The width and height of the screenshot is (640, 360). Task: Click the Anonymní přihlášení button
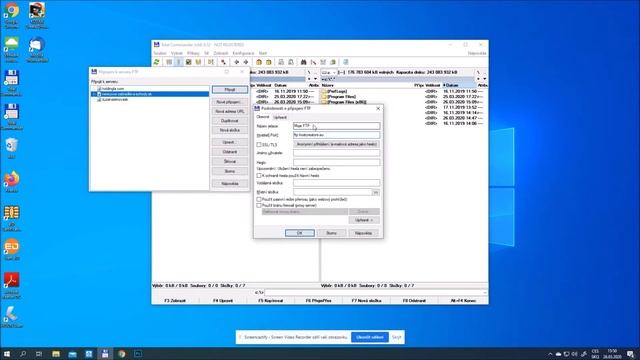click(x=336, y=144)
